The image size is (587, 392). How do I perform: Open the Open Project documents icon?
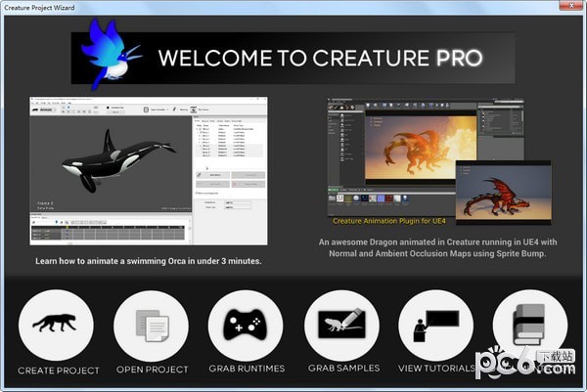[x=152, y=326]
